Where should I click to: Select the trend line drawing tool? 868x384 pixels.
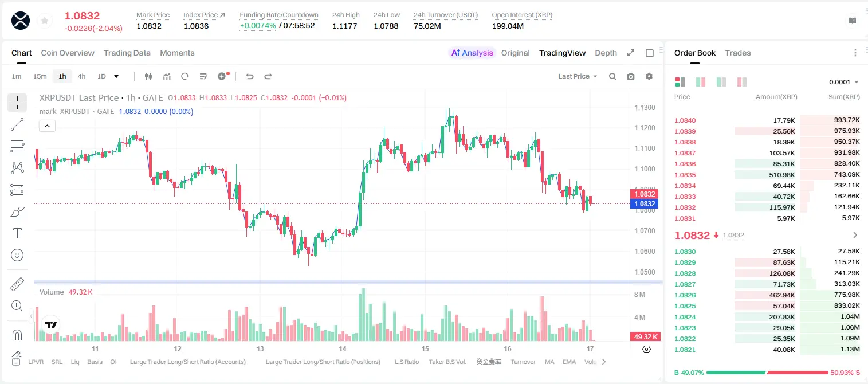coord(17,124)
